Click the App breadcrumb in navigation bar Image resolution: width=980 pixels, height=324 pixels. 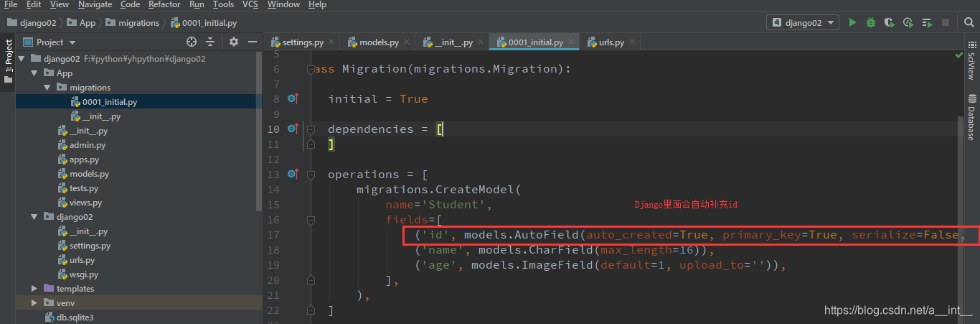pos(81,23)
